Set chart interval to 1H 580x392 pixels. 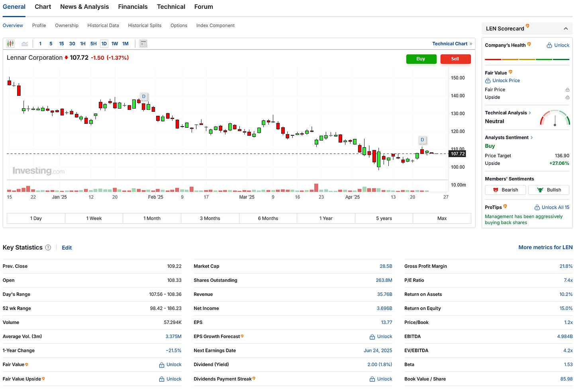83,44
